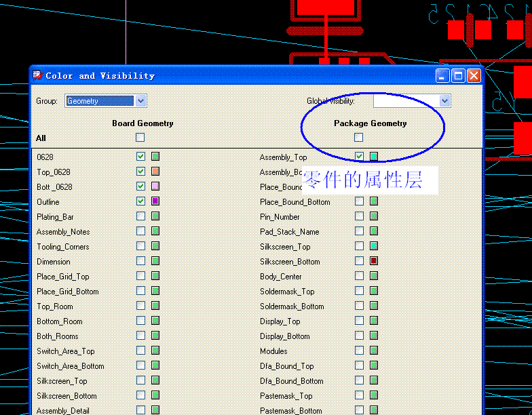Image resolution: width=532 pixels, height=415 pixels.
Task: Enable the Pad_Stack_Name checkbox
Action: pos(360,231)
